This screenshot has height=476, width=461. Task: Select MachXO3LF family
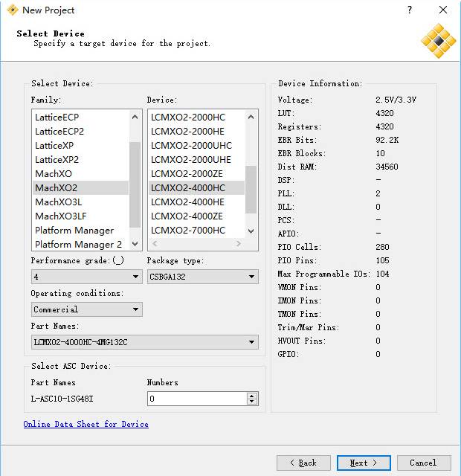coord(80,216)
